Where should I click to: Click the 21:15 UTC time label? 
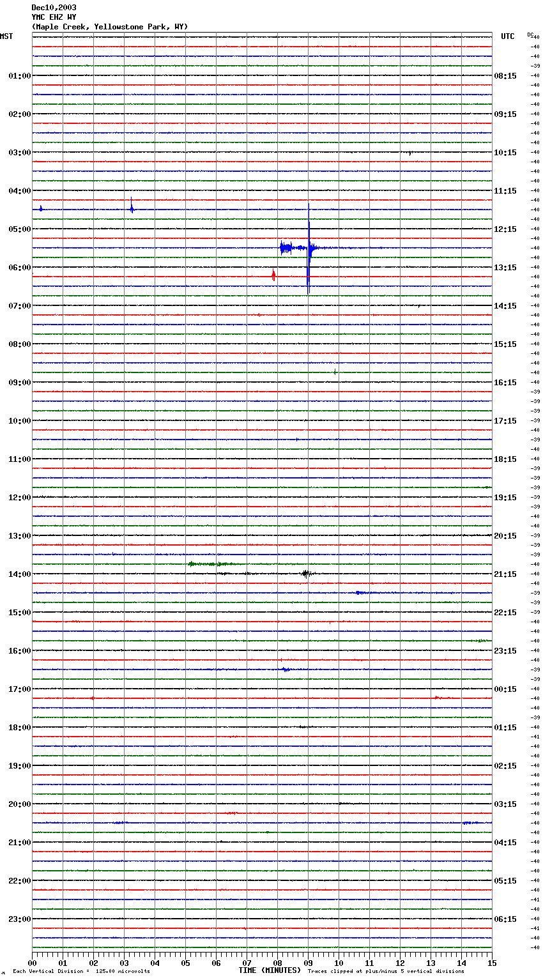pos(505,574)
